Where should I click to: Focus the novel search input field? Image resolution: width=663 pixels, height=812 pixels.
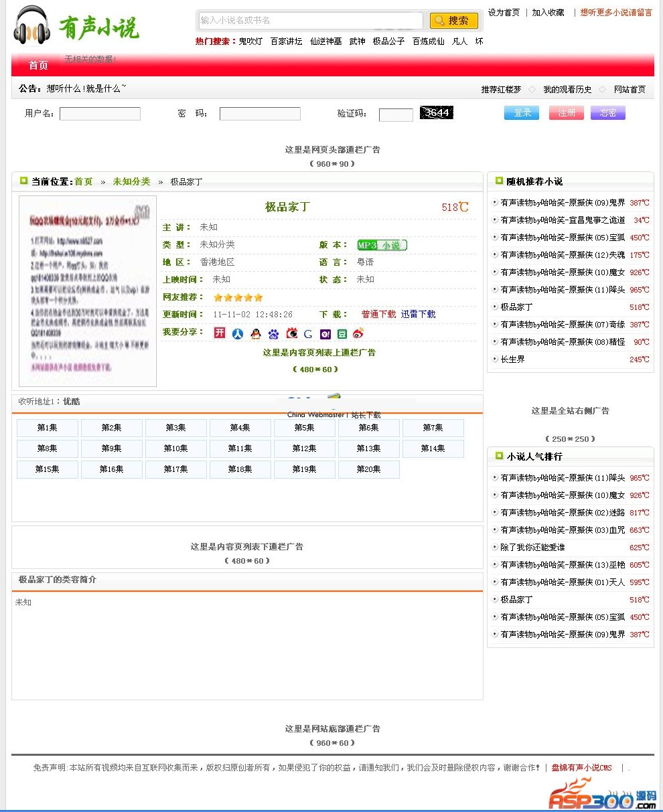311,21
